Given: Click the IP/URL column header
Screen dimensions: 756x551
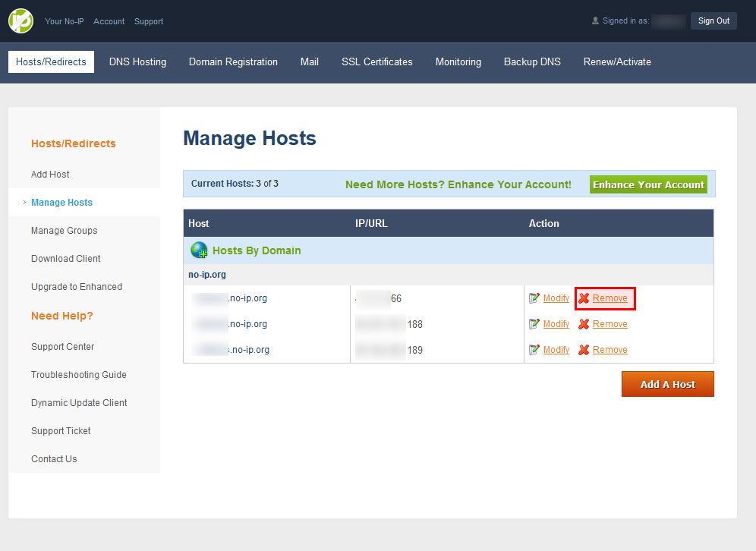Looking at the screenshot, I should click(x=371, y=223).
